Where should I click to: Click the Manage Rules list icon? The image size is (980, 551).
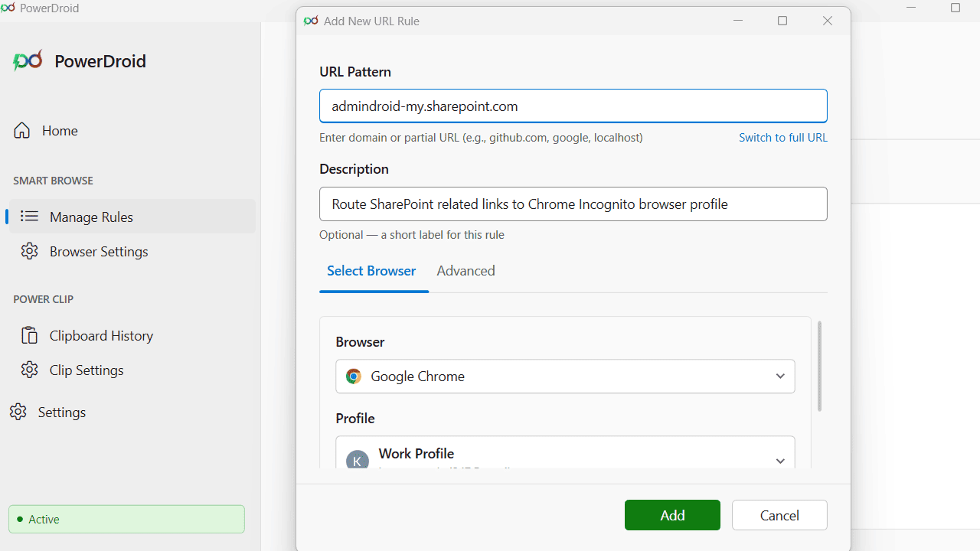30,217
